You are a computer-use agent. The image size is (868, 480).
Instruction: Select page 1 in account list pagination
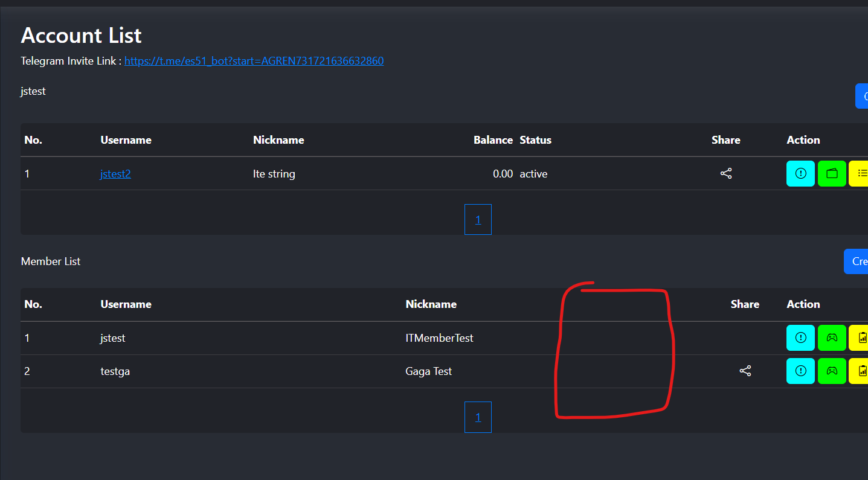point(478,220)
